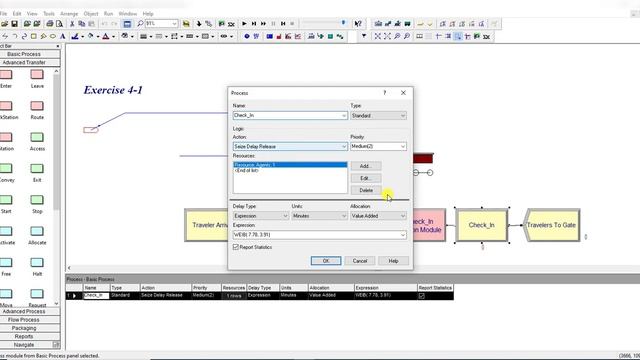640x360 pixels.
Task: Click the Fast-Forward run control button
Action: tap(264, 24)
